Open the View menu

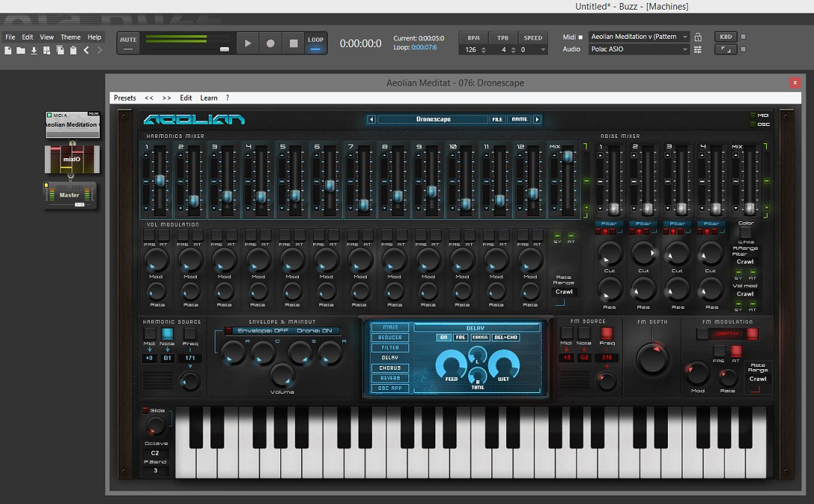[47, 37]
